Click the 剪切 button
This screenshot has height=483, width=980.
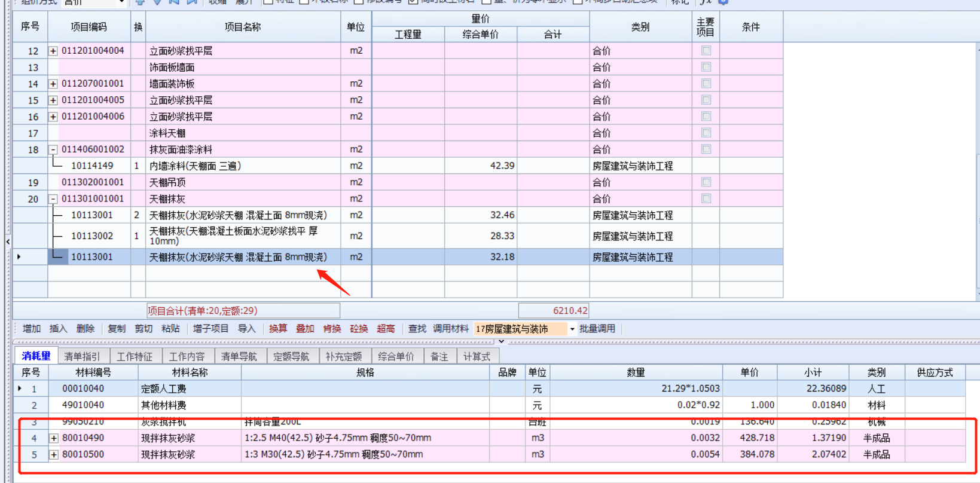point(144,329)
